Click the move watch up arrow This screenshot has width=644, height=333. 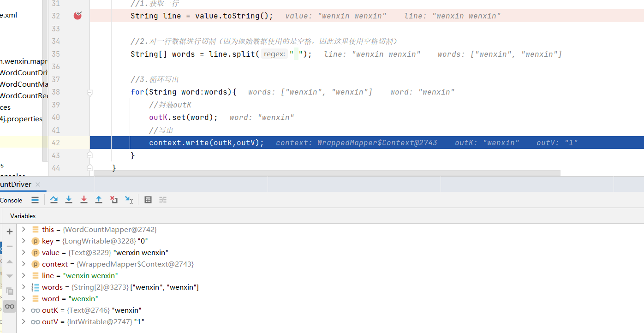10,262
